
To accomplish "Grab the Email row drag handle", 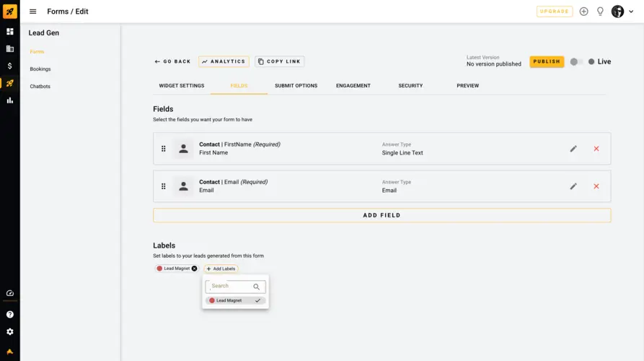I will tap(164, 186).
